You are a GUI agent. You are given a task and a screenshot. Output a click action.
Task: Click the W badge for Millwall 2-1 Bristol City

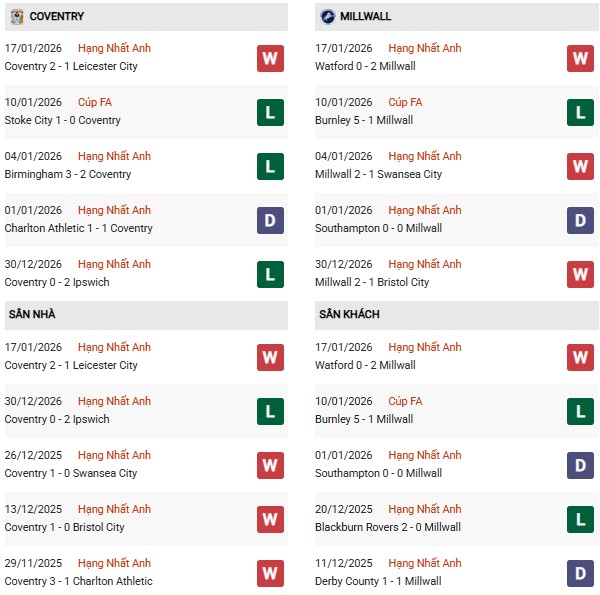coord(580,274)
